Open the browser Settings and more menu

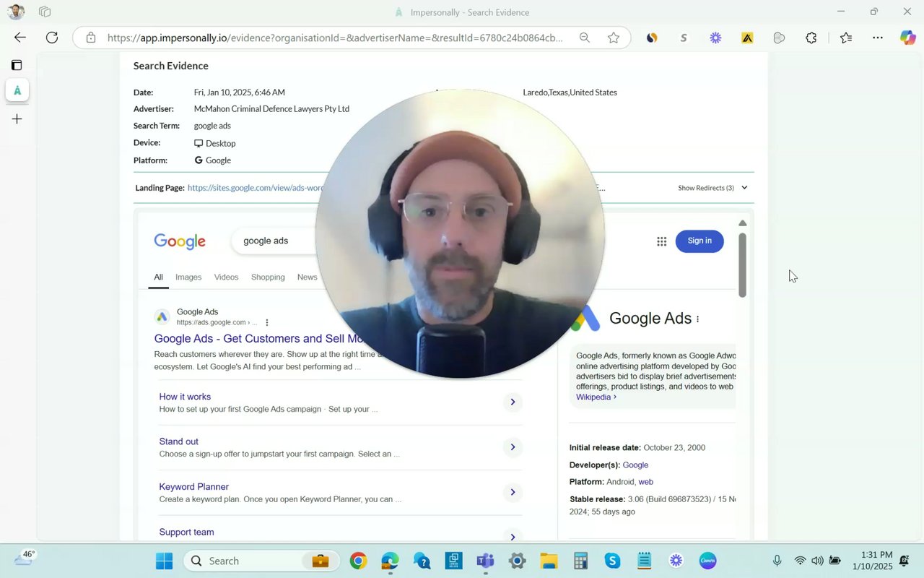[878, 38]
